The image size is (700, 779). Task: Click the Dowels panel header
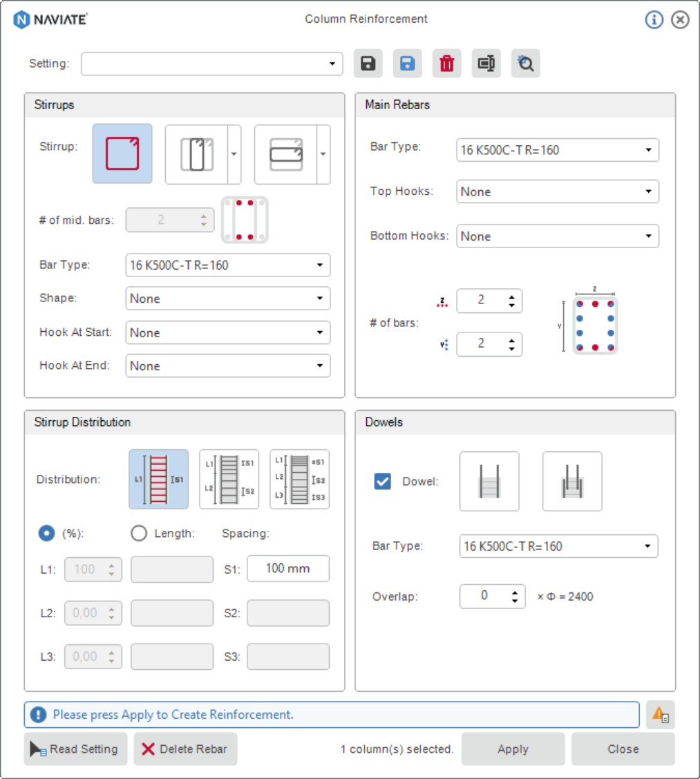click(x=515, y=422)
